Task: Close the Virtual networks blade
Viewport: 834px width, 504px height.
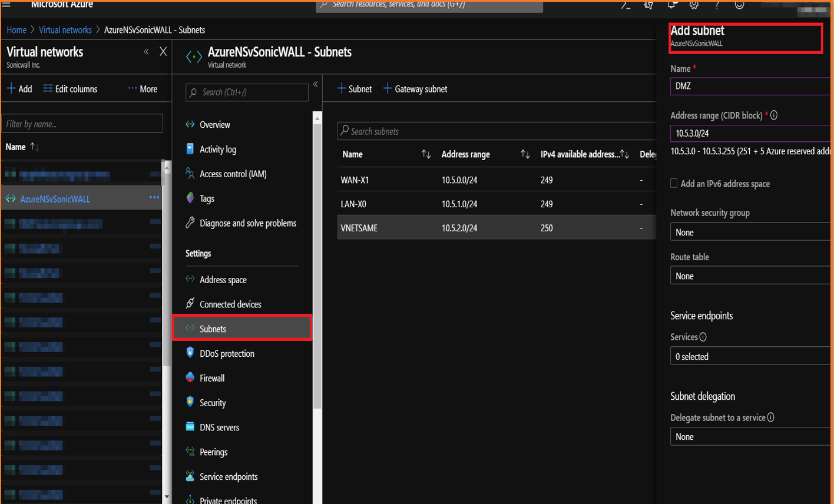Action: click(163, 52)
